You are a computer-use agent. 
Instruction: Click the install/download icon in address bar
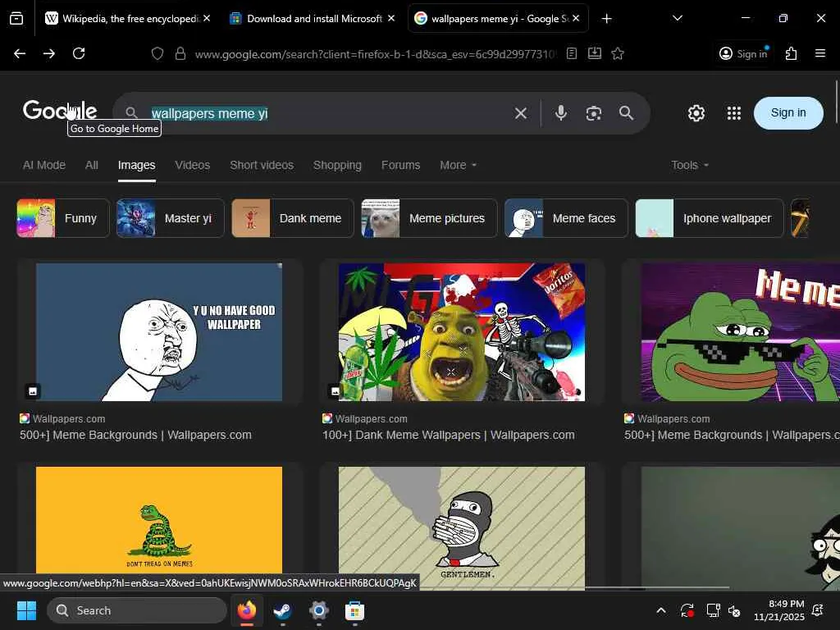[x=595, y=53]
